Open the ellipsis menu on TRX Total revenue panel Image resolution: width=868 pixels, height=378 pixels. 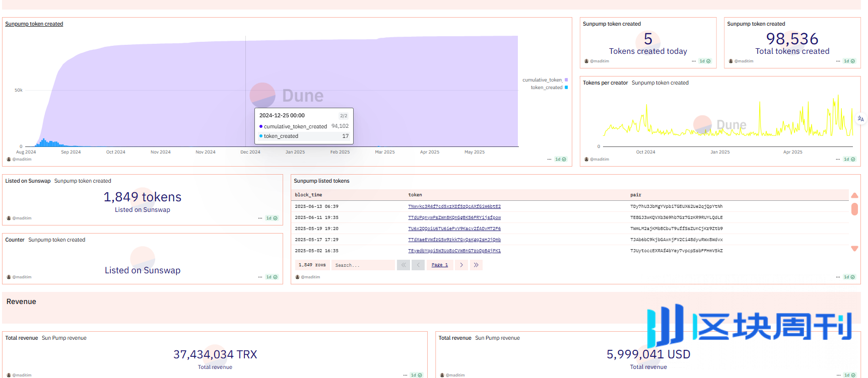[405, 375]
